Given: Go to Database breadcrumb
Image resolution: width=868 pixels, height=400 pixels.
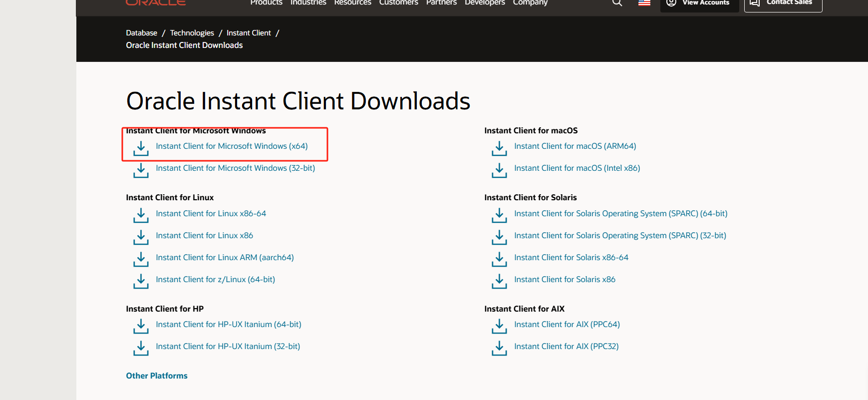Looking at the screenshot, I should click(142, 33).
